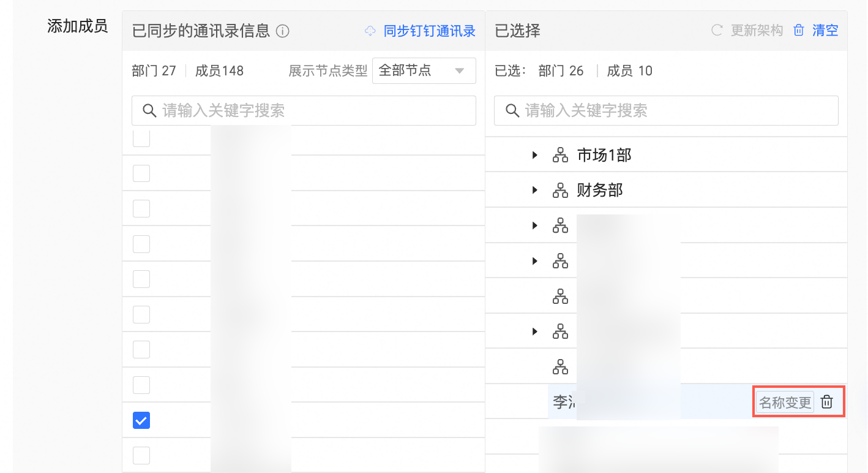The image size is (868, 473).
Task: Click the 更新架构 button
Action: (757, 30)
